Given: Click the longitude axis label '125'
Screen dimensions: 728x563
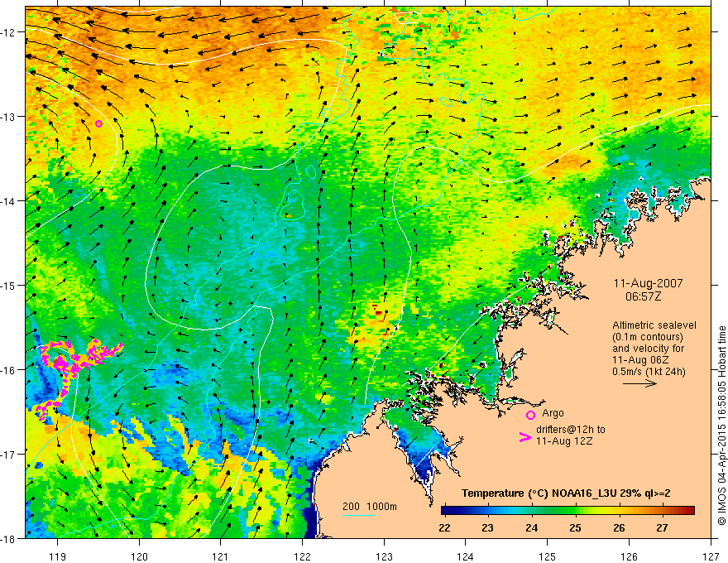Looking at the screenshot, I should click(x=548, y=556).
